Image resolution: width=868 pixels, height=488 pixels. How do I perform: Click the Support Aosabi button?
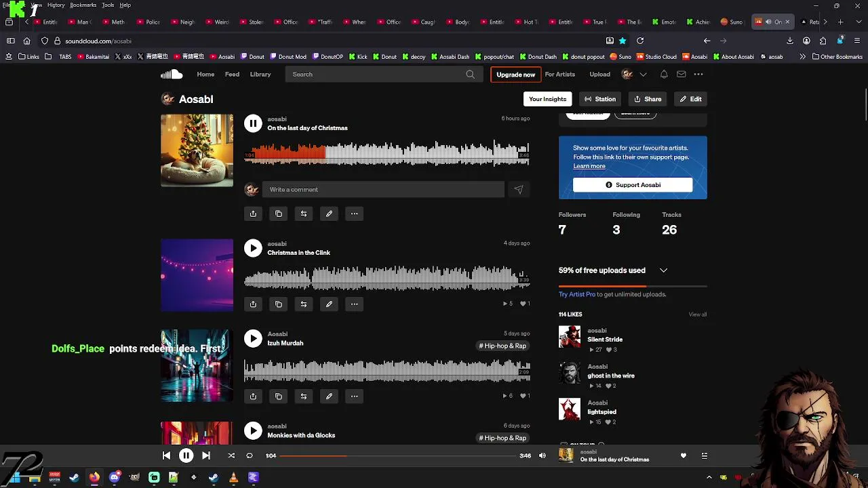[x=633, y=185]
